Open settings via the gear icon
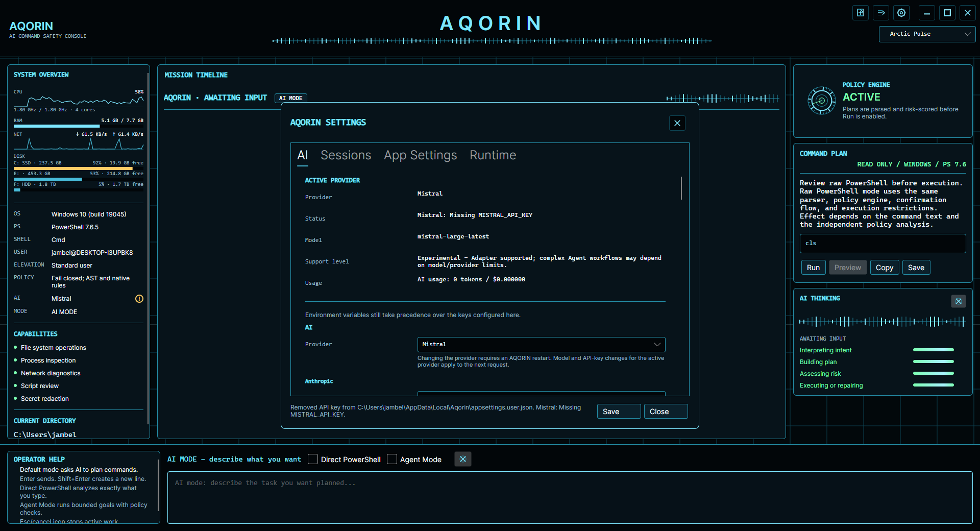The image size is (980, 531). click(901, 13)
